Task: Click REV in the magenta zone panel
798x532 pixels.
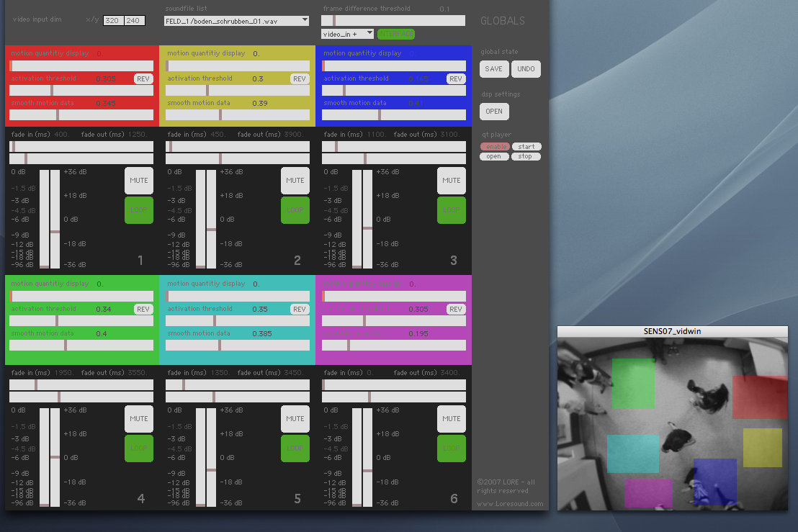Action: 456,310
